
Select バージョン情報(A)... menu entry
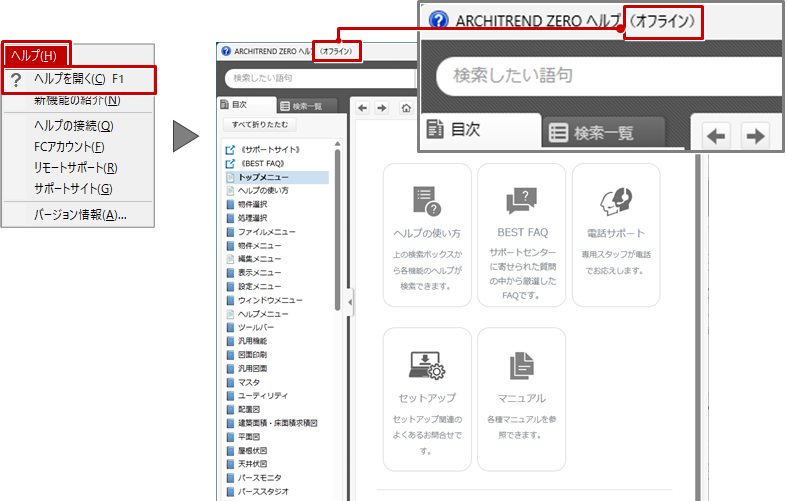tap(80, 214)
